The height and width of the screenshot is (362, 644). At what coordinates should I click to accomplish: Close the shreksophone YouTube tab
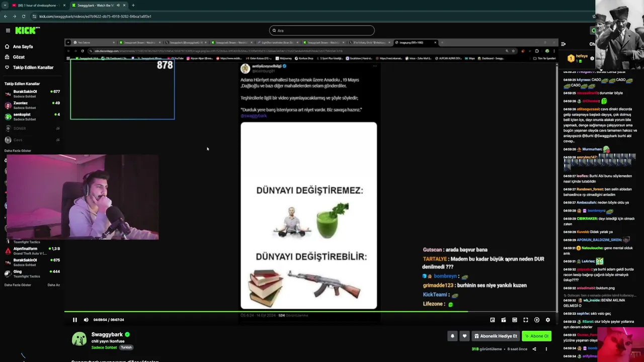pyautogui.click(x=64, y=5)
